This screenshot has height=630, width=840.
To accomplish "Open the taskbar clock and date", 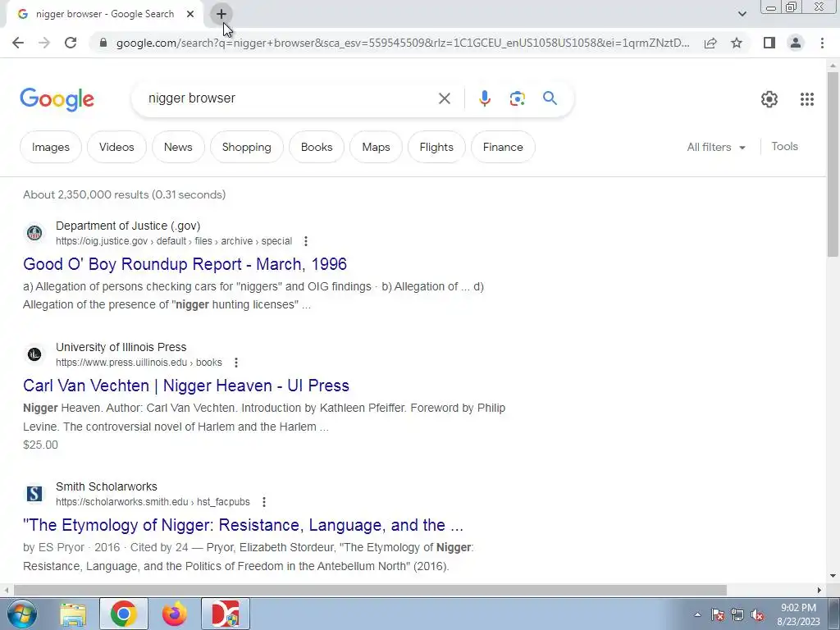I will click(798, 614).
